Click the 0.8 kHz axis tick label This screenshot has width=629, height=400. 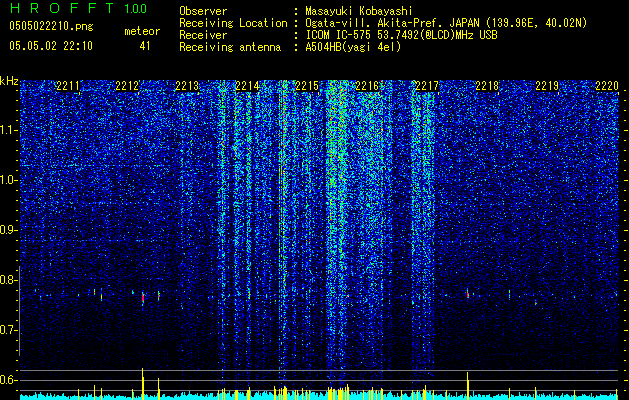(9, 280)
